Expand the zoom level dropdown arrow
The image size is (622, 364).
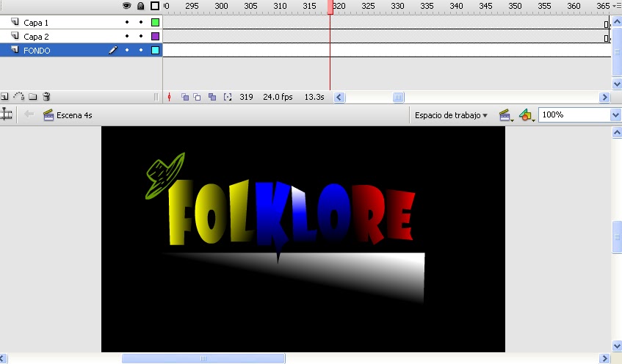click(615, 115)
